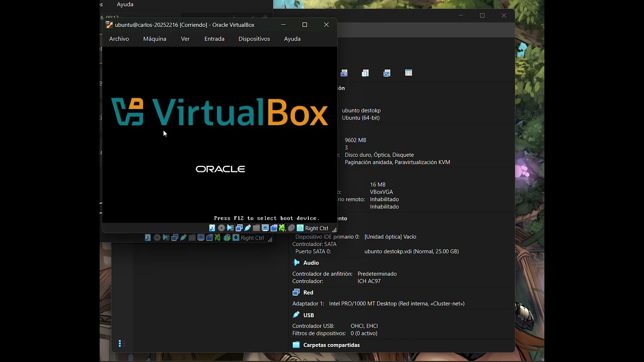The image size is (644, 362).
Task: Click mouse integration indicator in front VM status bar
Action: 291,228
